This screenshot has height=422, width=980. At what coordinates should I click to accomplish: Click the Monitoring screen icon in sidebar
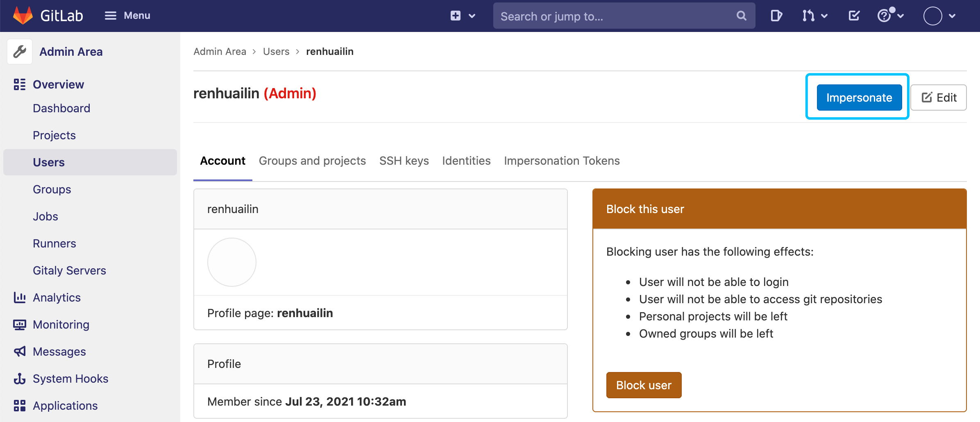coord(19,324)
